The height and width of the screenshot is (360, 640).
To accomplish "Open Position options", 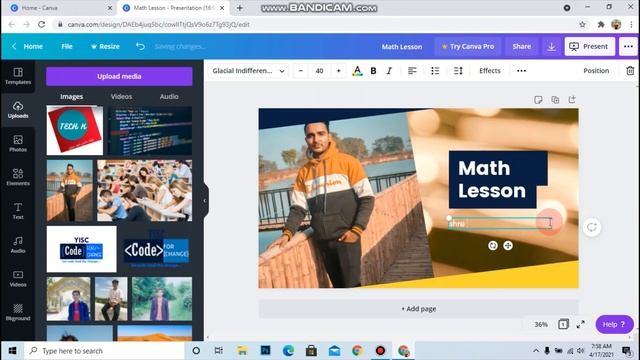I will (596, 71).
